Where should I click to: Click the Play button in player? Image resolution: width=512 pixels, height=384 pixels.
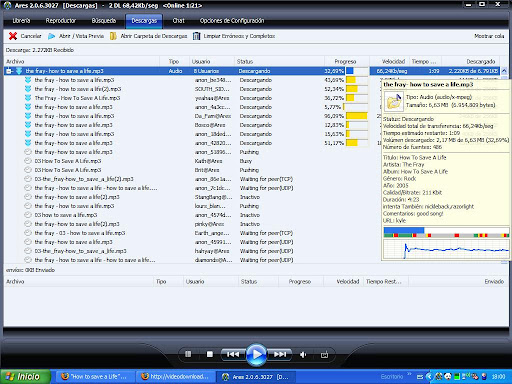pyautogui.click(x=256, y=354)
